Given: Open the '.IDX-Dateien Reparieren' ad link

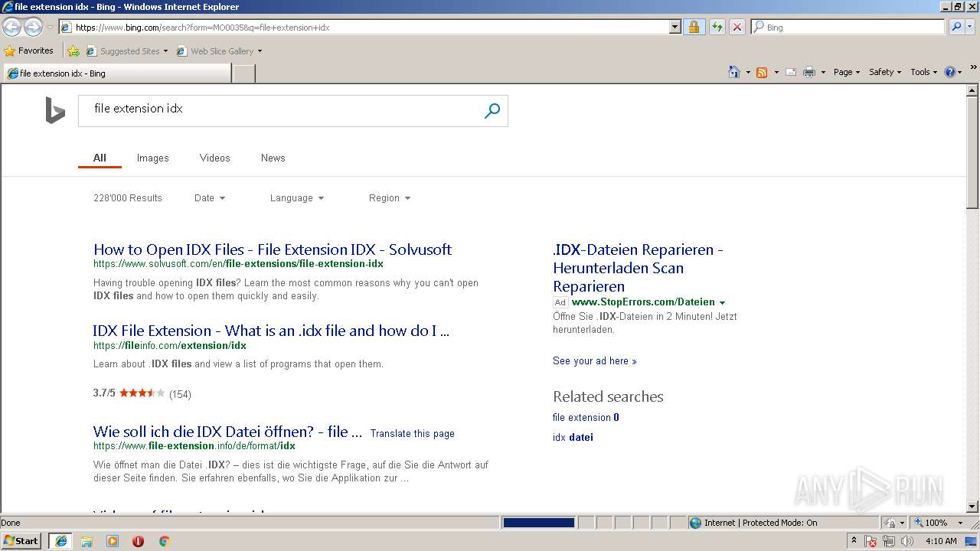Looking at the screenshot, I should click(638, 268).
